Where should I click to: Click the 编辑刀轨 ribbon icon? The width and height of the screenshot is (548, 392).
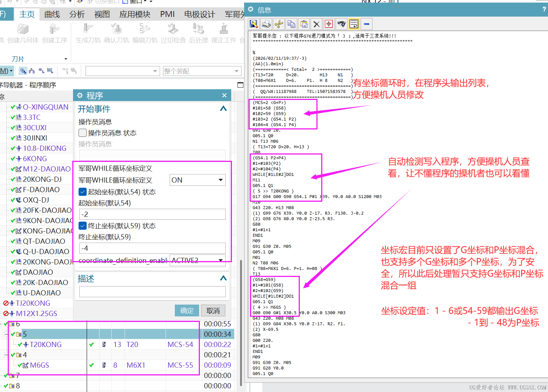145,28
